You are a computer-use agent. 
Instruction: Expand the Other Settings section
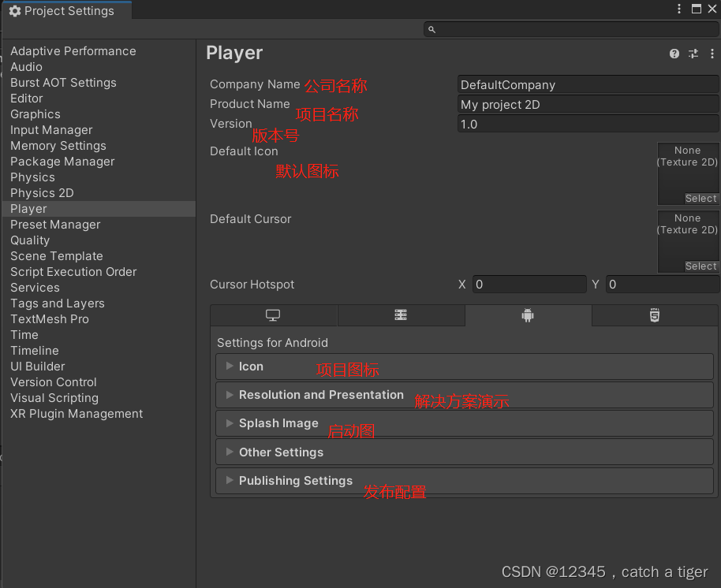click(x=465, y=452)
